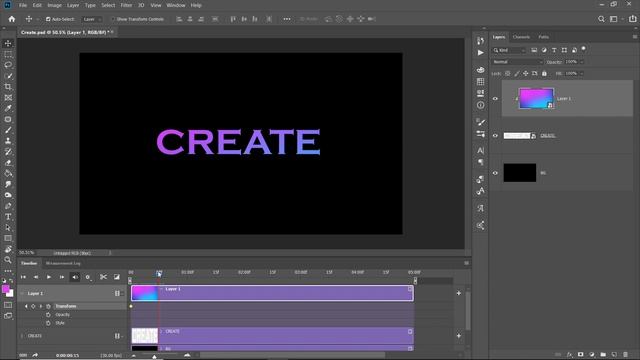Screen dimensions: 640x360
Task: Click the Lock all padlock icon
Action: (544, 73)
